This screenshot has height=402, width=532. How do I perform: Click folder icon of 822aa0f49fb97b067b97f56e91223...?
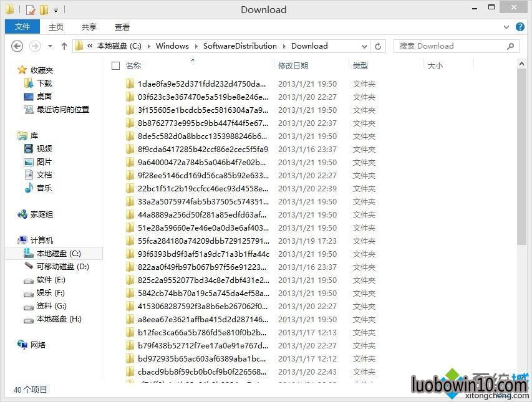pyautogui.click(x=130, y=267)
